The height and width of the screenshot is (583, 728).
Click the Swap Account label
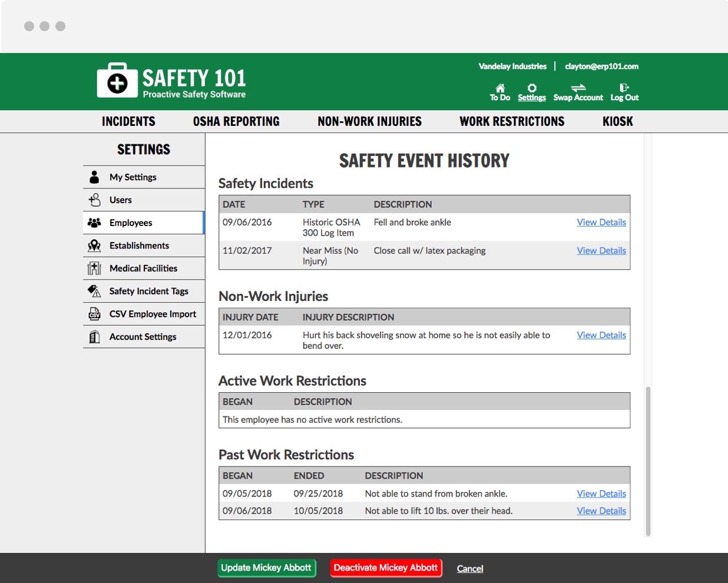(x=578, y=98)
